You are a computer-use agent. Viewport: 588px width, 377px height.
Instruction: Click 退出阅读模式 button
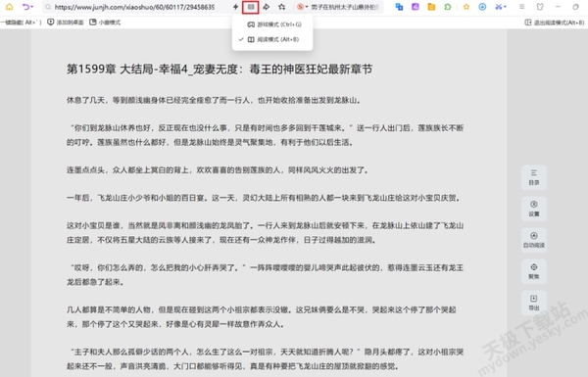555,23
